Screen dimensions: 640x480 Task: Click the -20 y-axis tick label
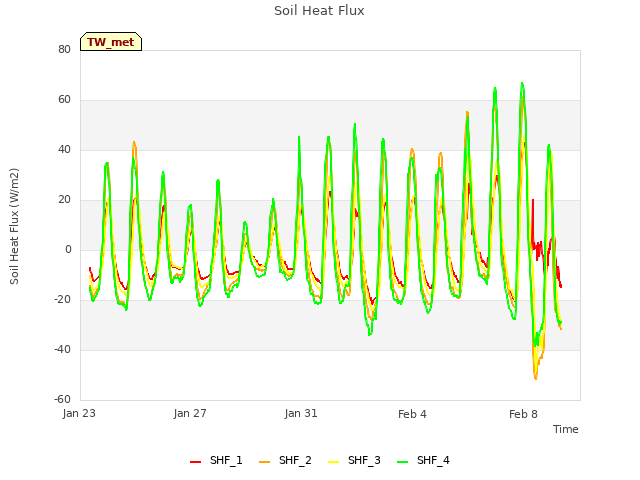(62, 300)
